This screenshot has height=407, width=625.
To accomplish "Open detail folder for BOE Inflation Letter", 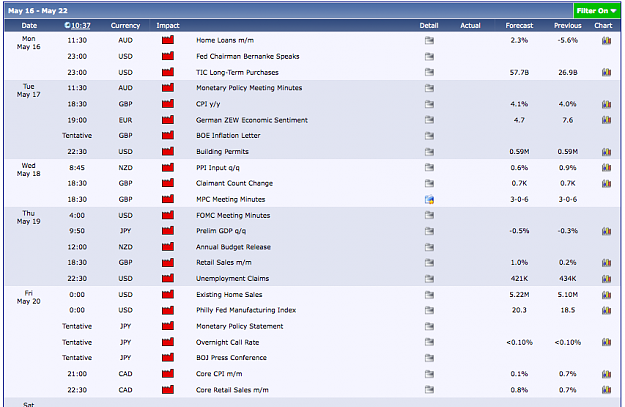I will (429, 136).
